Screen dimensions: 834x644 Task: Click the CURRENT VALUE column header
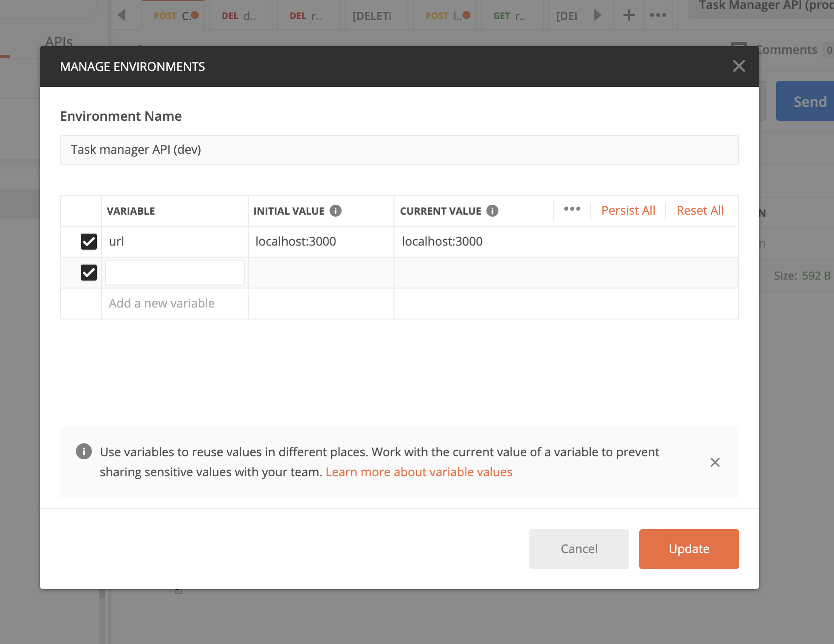[440, 211]
